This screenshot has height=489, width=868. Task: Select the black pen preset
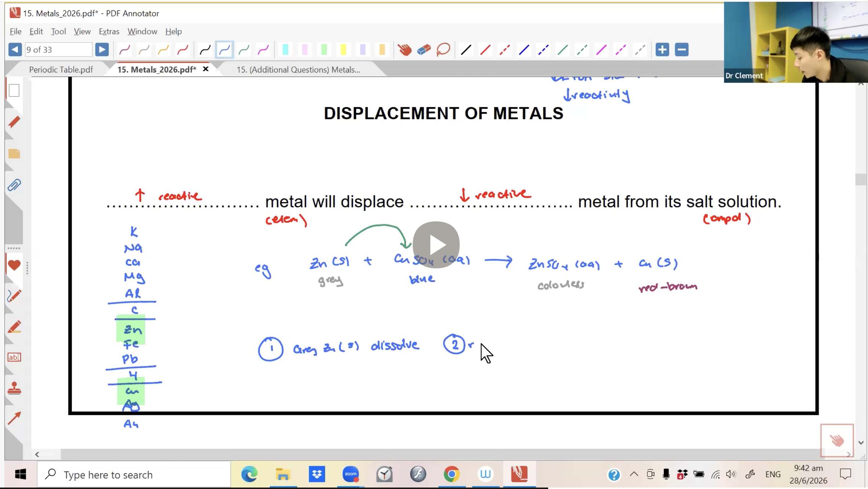pyautogui.click(x=205, y=50)
